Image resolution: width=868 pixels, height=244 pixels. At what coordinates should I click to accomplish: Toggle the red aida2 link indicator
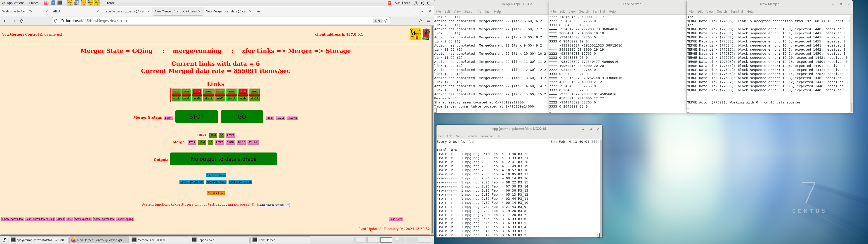(197, 92)
